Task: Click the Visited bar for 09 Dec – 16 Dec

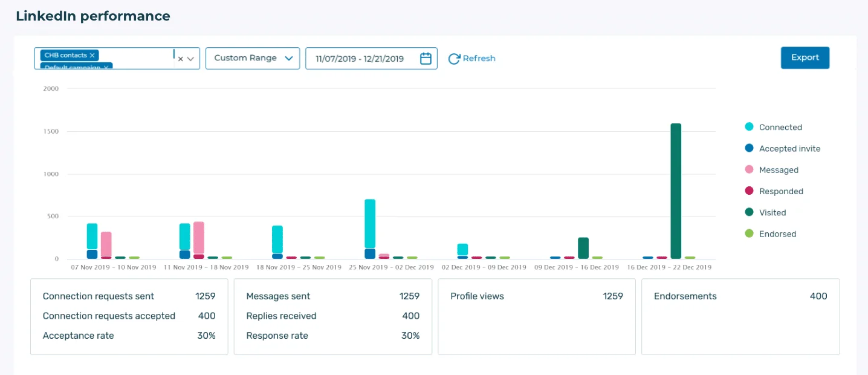Action: tap(583, 248)
